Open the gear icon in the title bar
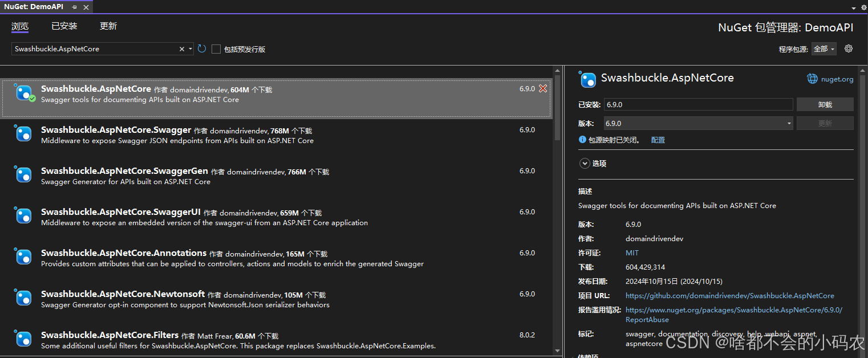Image resolution: width=868 pixels, height=358 pixels. [863, 7]
